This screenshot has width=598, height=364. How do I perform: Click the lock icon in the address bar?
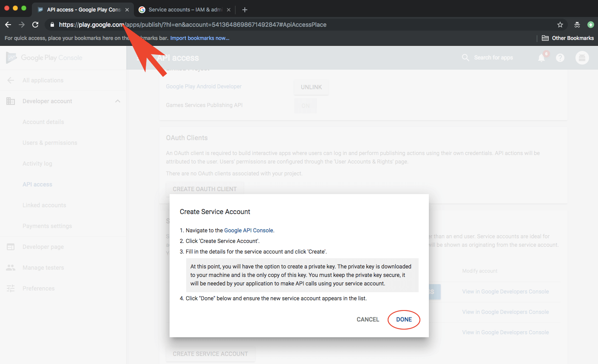[x=52, y=25]
